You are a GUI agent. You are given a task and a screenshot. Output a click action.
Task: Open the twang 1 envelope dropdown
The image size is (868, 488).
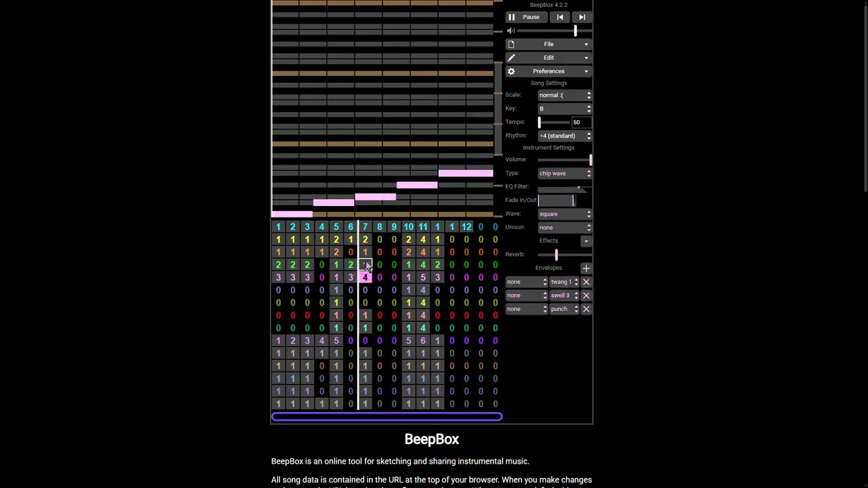point(564,282)
